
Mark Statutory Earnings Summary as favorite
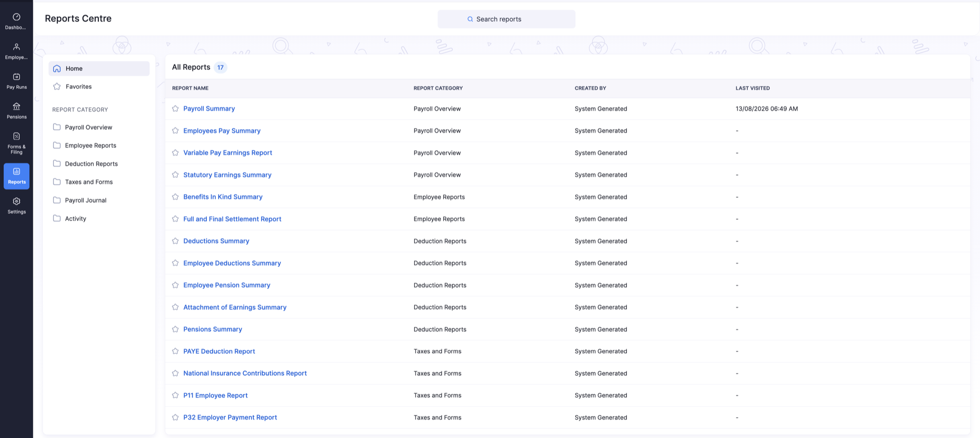(x=175, y=174)
